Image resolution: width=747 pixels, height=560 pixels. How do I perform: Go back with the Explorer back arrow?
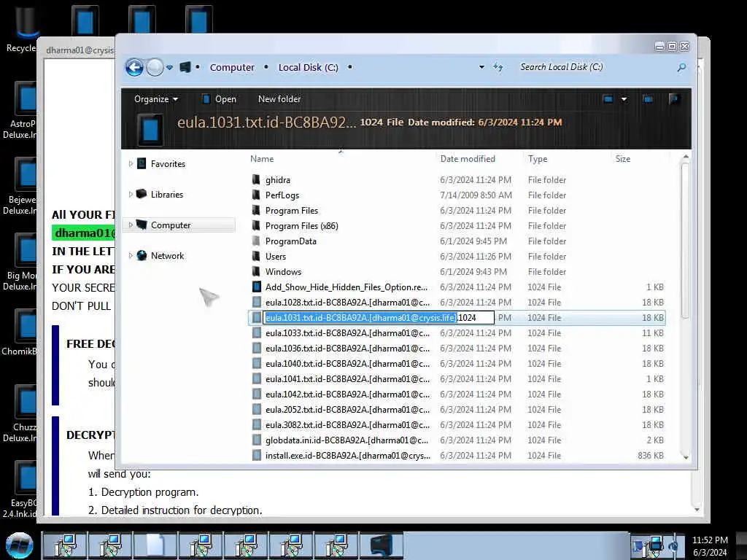point(134,68)
